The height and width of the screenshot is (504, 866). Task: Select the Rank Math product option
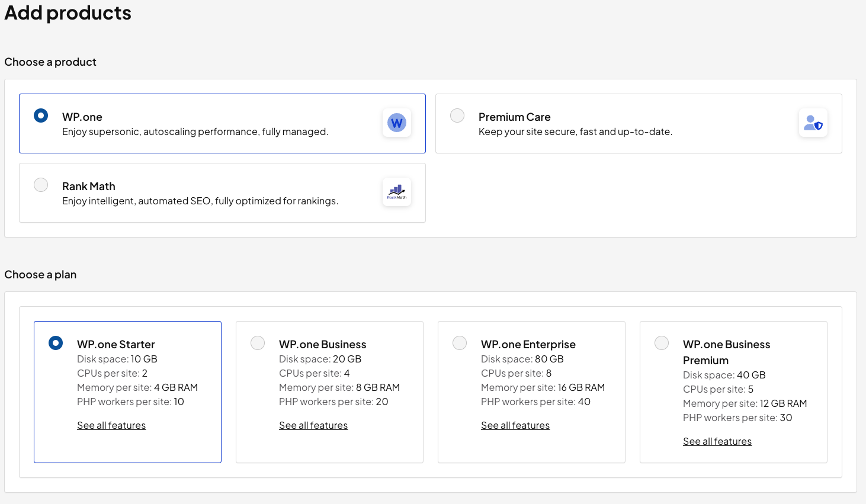pos(41,185)
